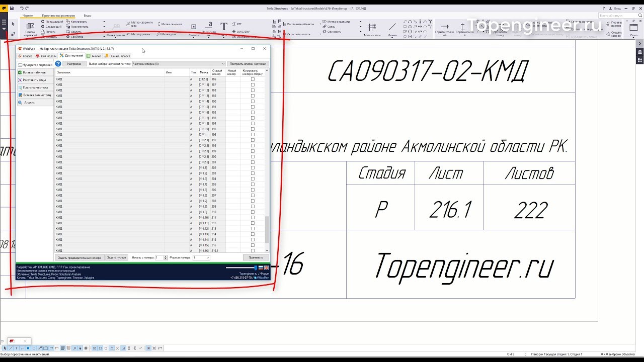Click the Save icon in Tekla title bar
Viewport: 644px width, 362px height.
[12, 8]
